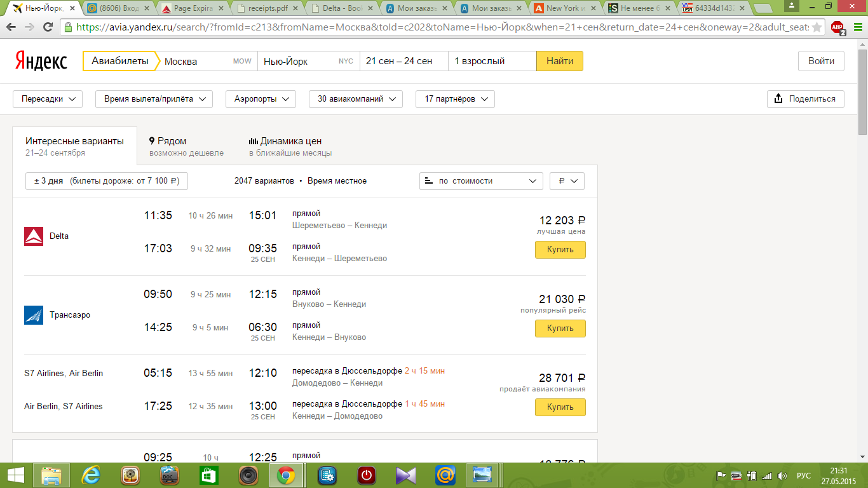Click the Авиабилеты service label

[120, 61]
